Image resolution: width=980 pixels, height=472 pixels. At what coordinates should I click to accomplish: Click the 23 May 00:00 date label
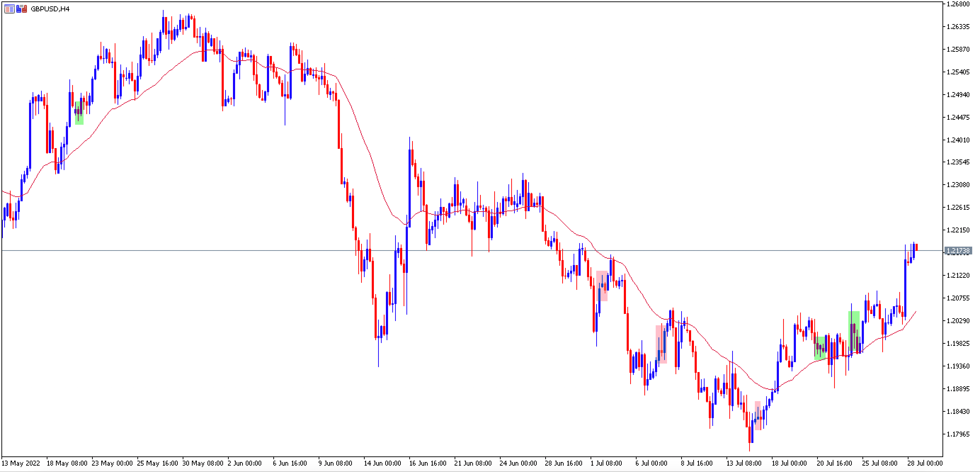coord(112,463)
